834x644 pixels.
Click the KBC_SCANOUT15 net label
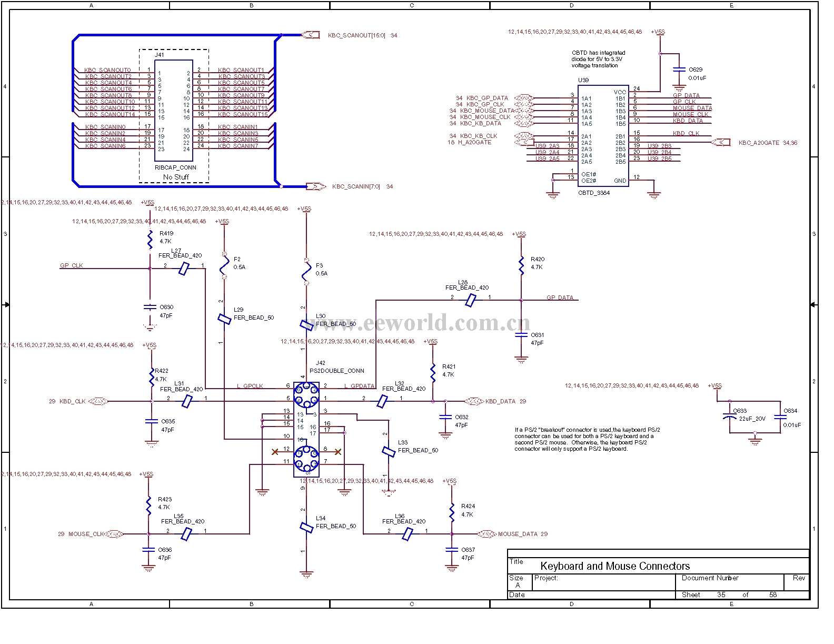tap(243, 114)
